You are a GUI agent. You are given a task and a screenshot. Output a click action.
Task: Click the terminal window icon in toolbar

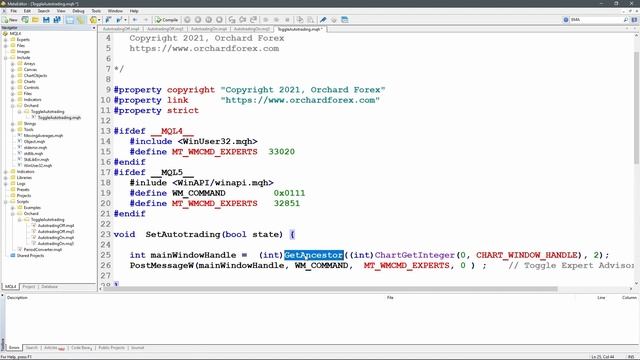tap(345, 20)
